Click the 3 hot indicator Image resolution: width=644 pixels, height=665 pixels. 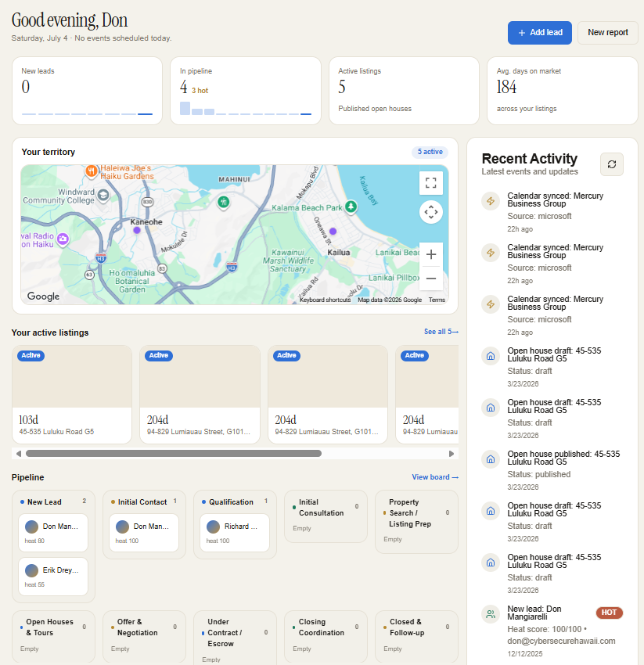point(200,91)
